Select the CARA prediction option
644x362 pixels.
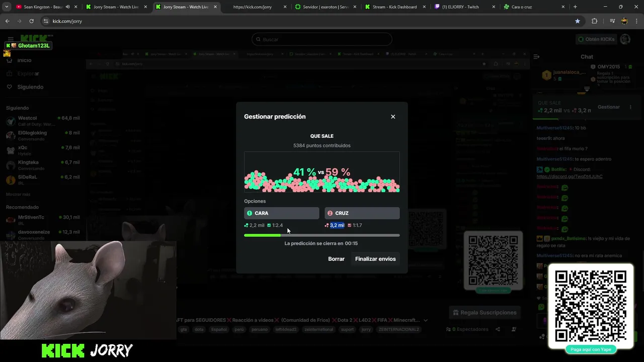282,213
